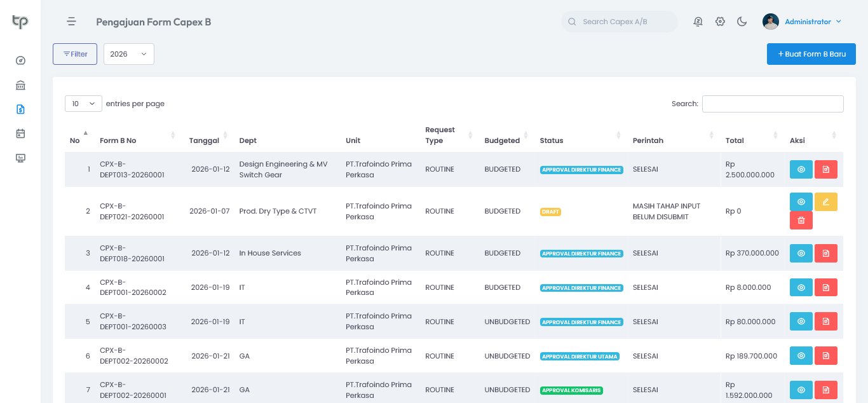
Task: Toggle dark mode with moon icon
Action: click(x=742, y=22)
